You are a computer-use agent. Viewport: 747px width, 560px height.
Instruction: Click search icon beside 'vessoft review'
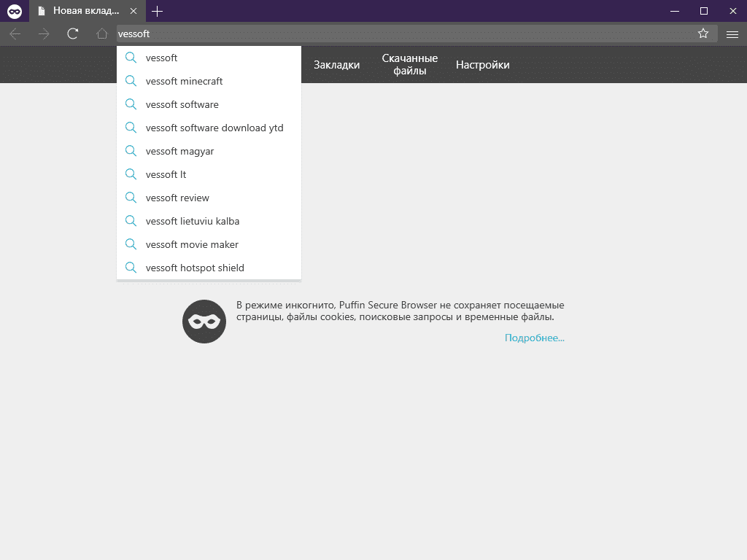click(131, 198)
